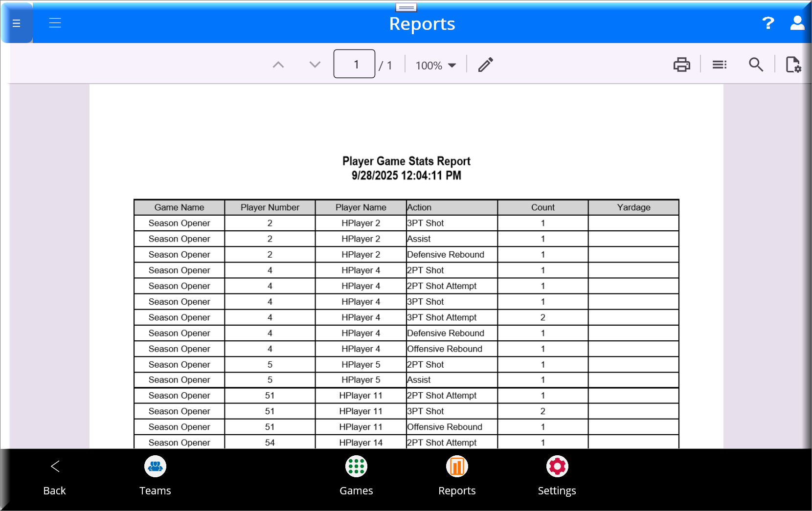812x511 pixels.
Task: Click the page number input field
Action: (x=354, y=64)
